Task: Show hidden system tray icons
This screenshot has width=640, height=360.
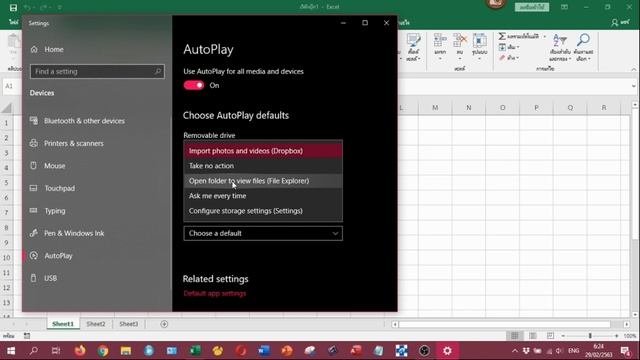Action: [515, 351]
